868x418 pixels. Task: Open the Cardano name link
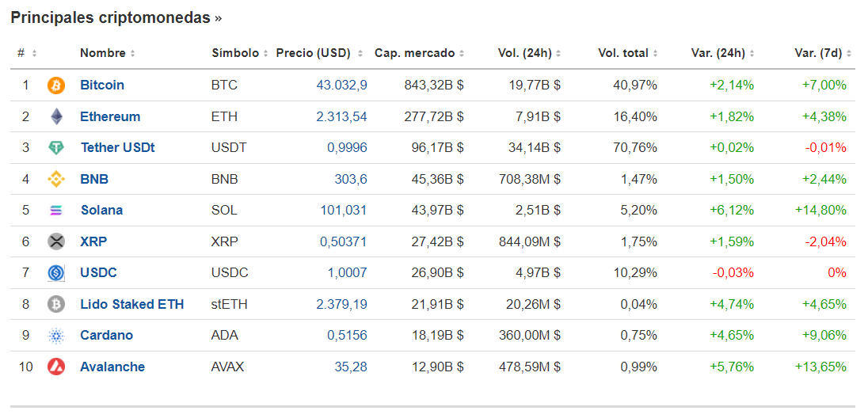(x=106, y=336)
